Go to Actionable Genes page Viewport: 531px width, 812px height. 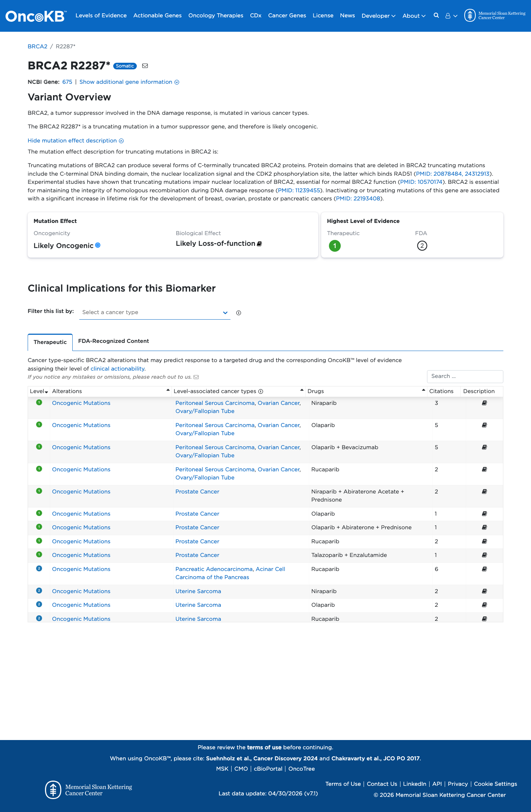coord(157,16)
